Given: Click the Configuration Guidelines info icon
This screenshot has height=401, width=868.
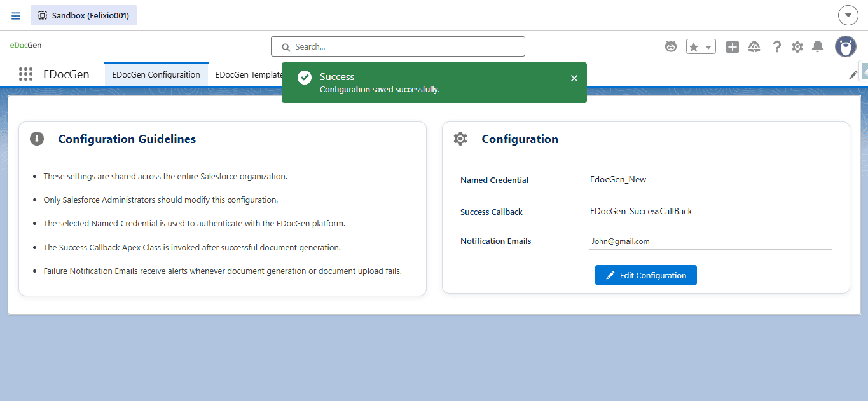Looking at the screenshot, I should (37, 139).
